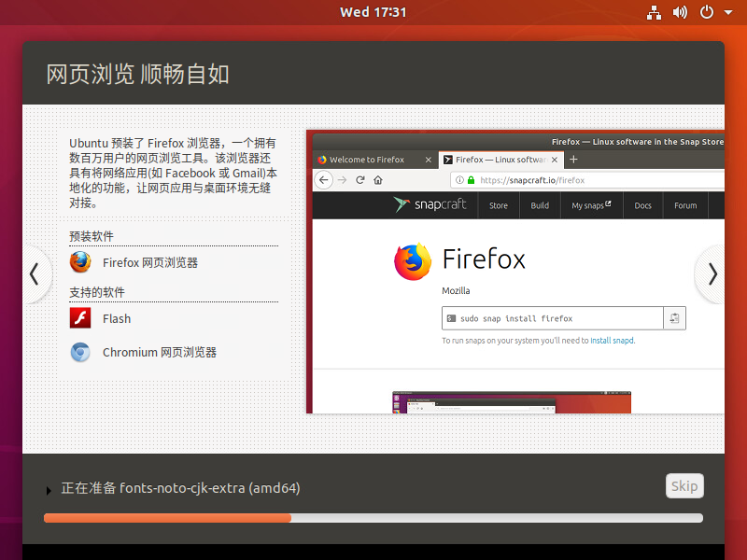Viewport: 747px width, 560px height.
Task: Click the 网页浏览 顺畅自如 title
Action: click(137, 75)
